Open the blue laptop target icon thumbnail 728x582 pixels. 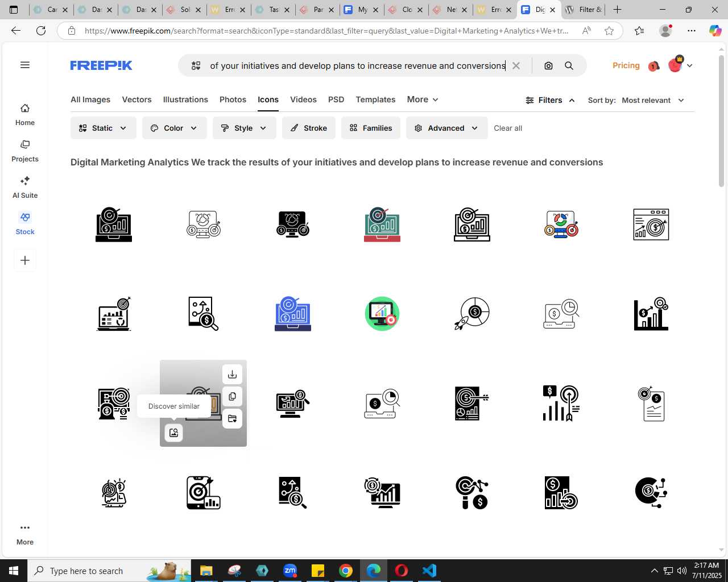click(293, 314)
